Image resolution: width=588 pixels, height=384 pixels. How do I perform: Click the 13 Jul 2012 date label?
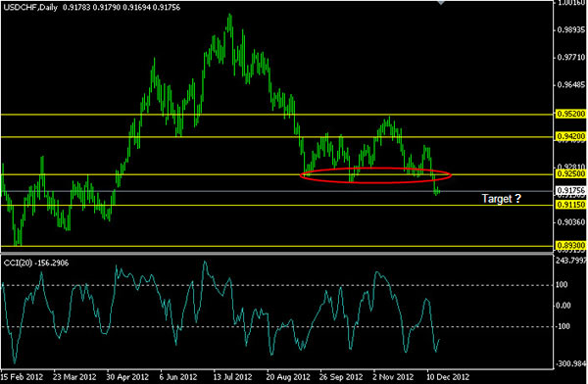[x=232, y=377]
